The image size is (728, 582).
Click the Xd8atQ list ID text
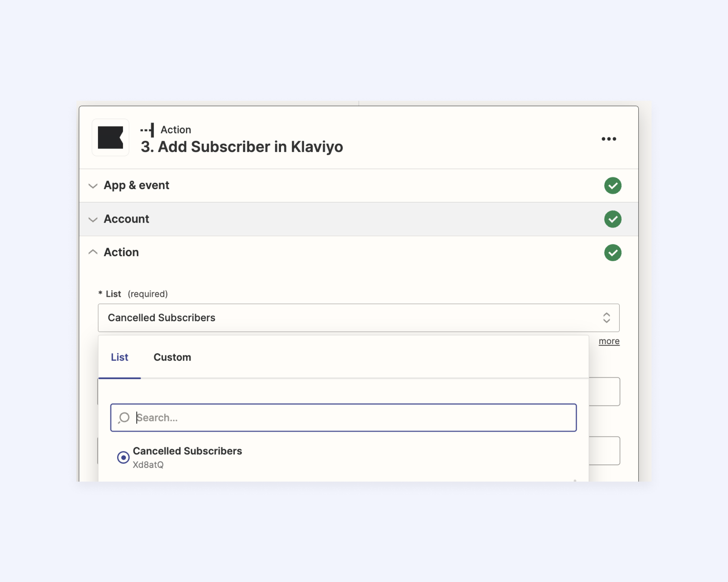click(x=148, y=465)
